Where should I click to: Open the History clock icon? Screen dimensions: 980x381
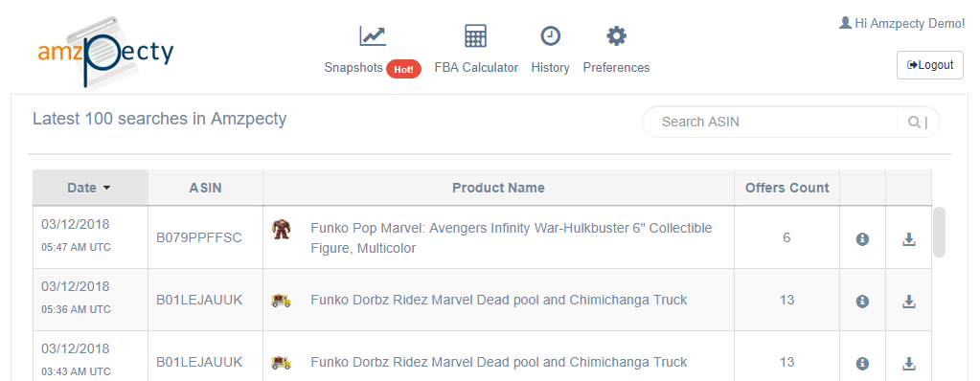pyautogui.click(x=550, y=36)
